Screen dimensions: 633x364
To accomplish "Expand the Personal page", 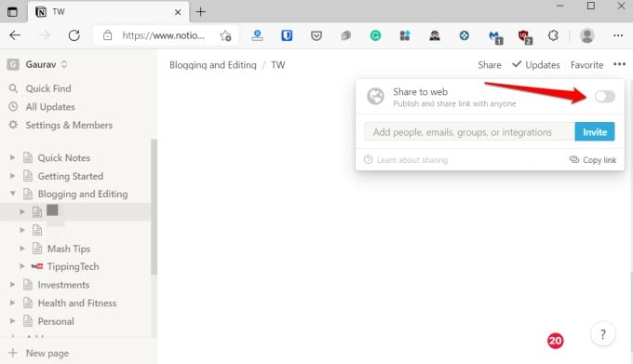I will tap(12, 321).
